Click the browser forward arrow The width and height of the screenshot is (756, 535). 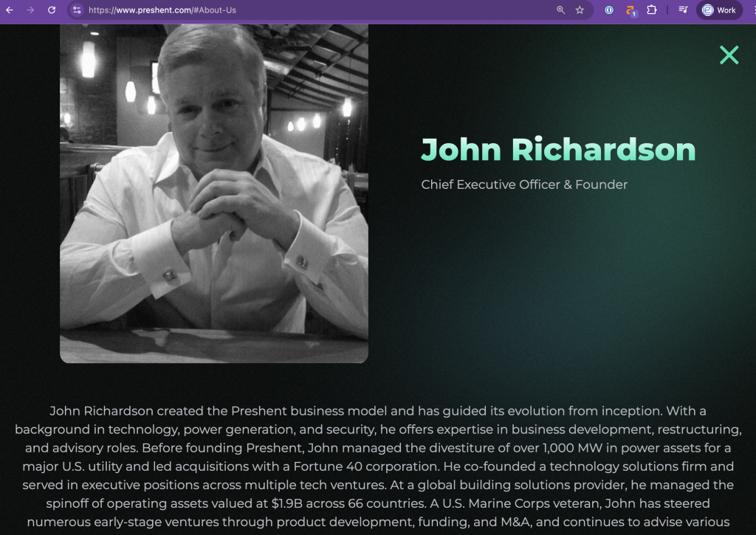(x=30, y=10)
